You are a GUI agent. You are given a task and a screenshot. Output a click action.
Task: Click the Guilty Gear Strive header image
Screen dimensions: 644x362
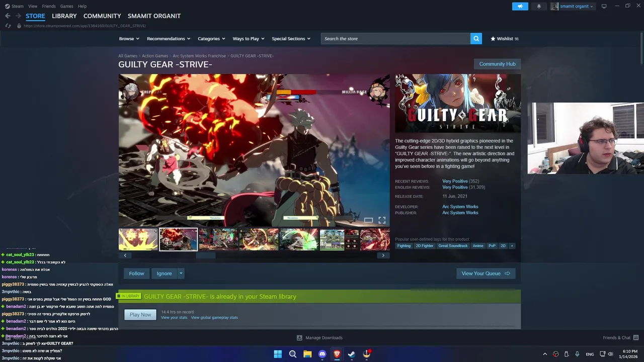(458, 104)
